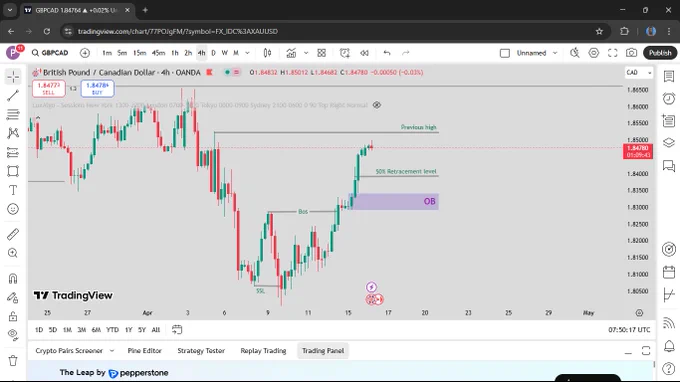680x382 pixels.
Task: Add symbol with the plus circle icon
Action: (x=85, y=53)
